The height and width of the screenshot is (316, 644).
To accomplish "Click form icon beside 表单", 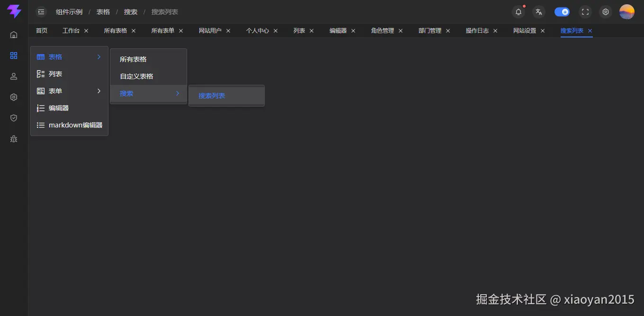I will tap(41, 91).
